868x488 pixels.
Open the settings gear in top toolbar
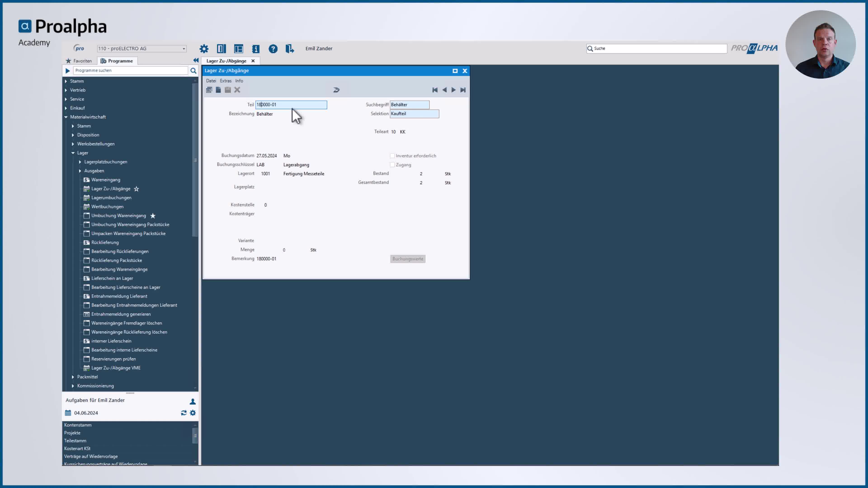tap(204, 49)
